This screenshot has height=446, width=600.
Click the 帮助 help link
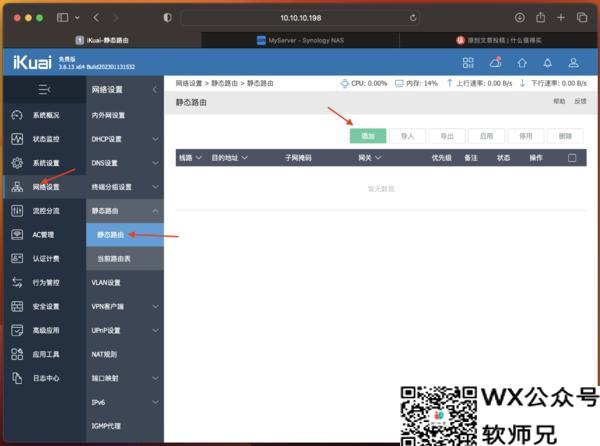[559, 102]
